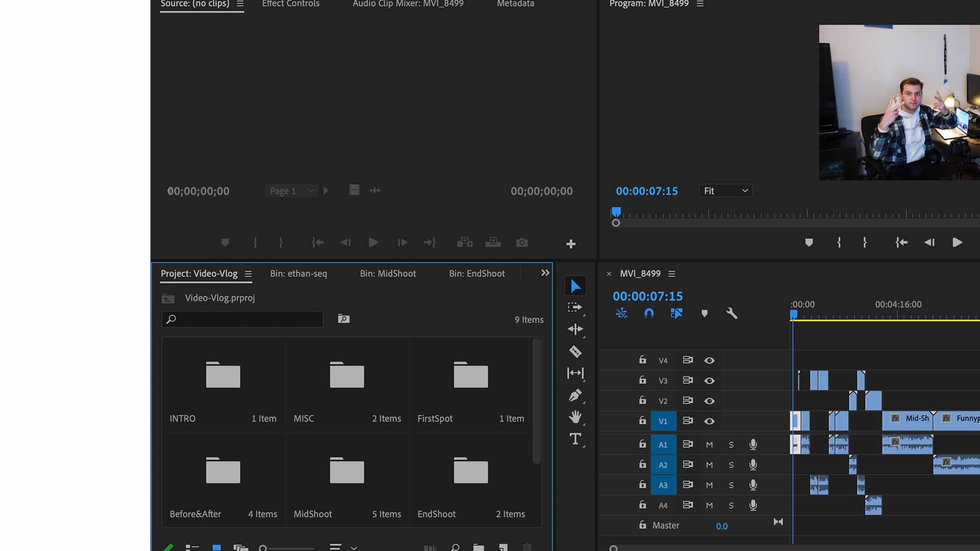Open the Bin: ethan-seq tab
The width and height of the screenshot is (980, 551).
298,273
